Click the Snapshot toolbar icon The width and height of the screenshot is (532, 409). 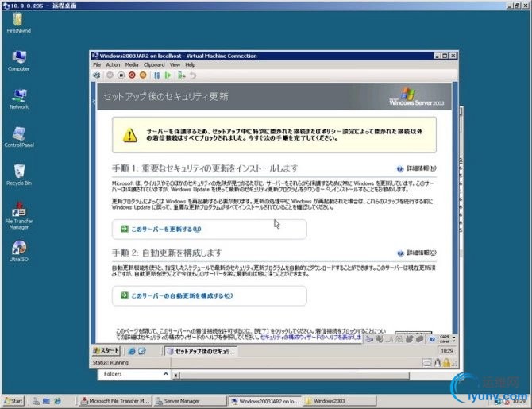(x=182, y=75)
